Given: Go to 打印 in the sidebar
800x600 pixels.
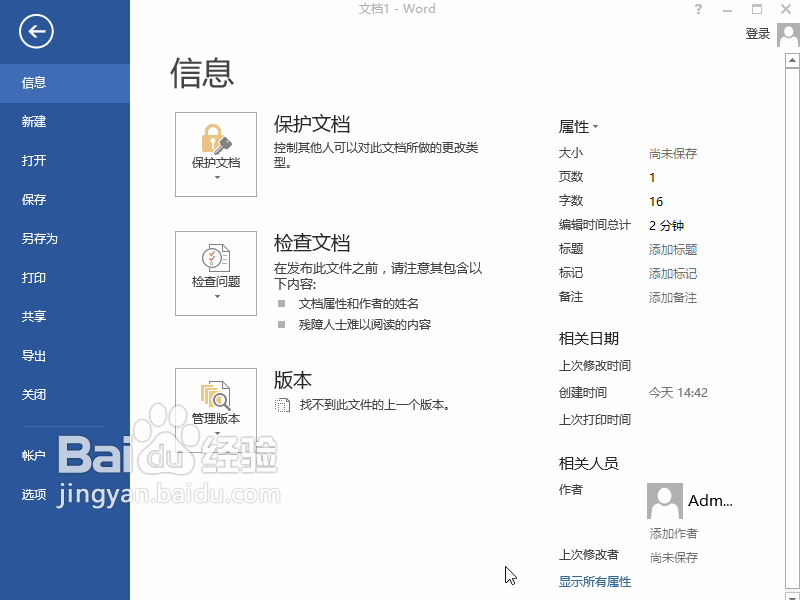Looking at the screenshot, I should pyautogui.click(x=65, y=278).
